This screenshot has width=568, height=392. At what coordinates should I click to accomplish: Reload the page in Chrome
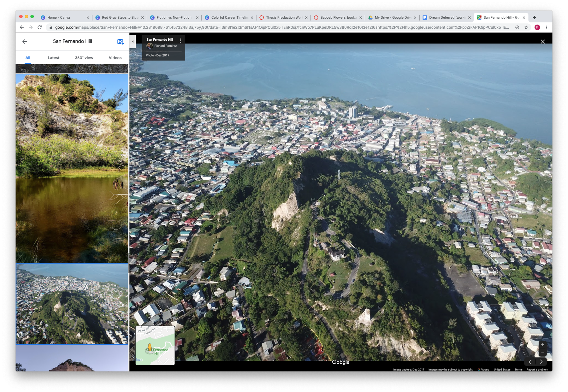point(40,27)
